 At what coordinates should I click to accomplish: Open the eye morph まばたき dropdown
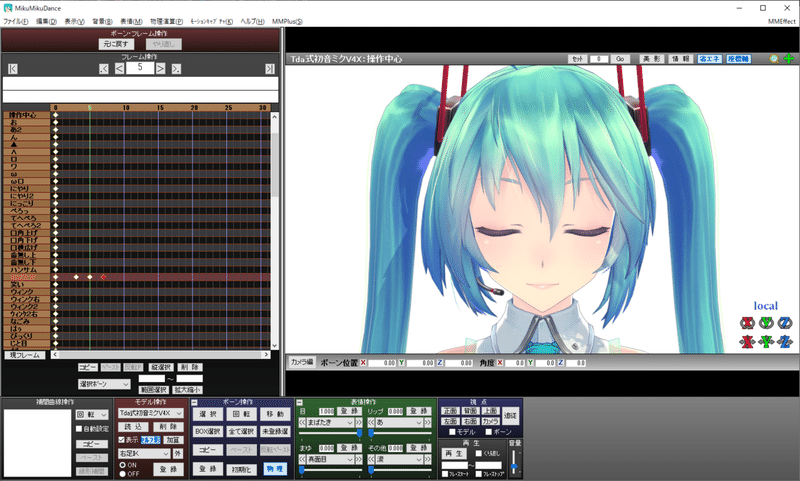click(331, 423)
